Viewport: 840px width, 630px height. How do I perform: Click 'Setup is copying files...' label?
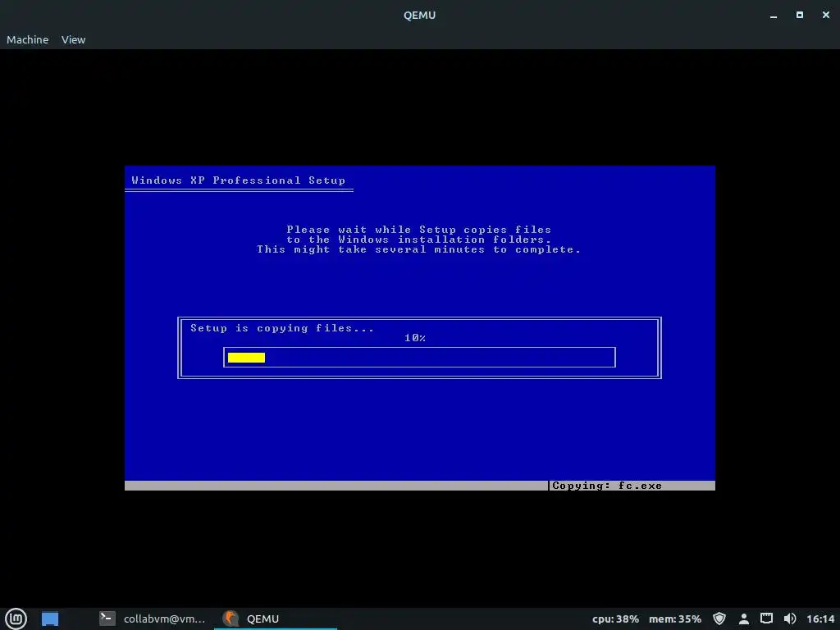(282, 328)
